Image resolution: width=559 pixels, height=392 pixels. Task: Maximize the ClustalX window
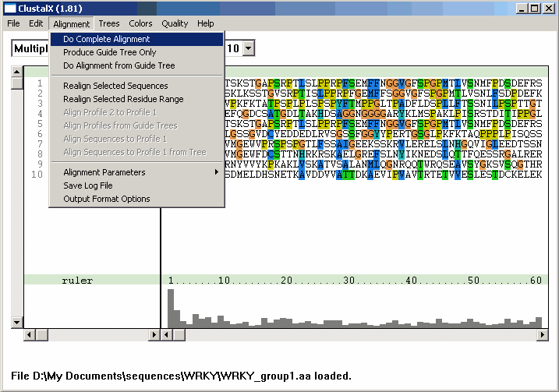coord(534,9)
